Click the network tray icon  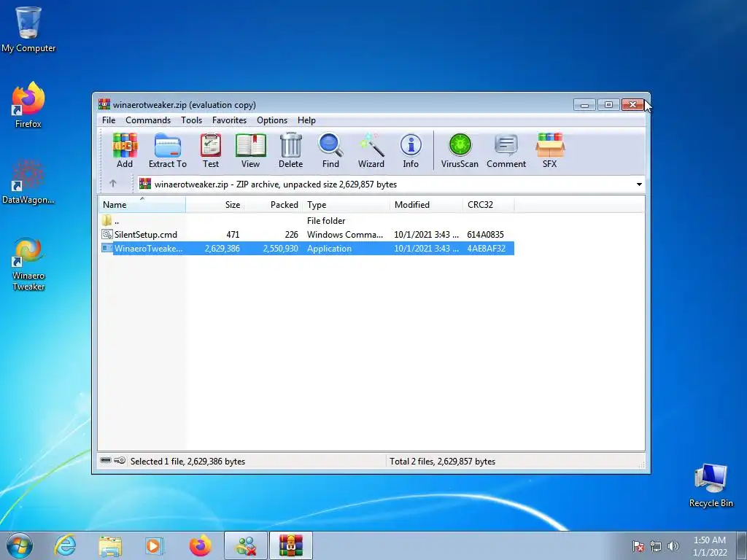pos(656,546)
